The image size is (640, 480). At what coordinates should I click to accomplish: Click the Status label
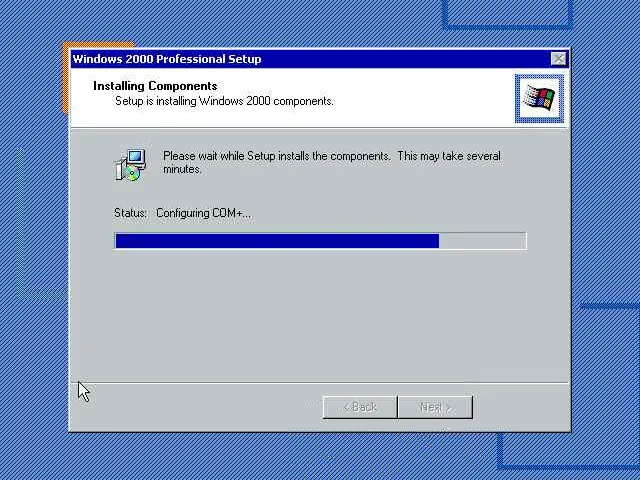(x=130, y=213)
